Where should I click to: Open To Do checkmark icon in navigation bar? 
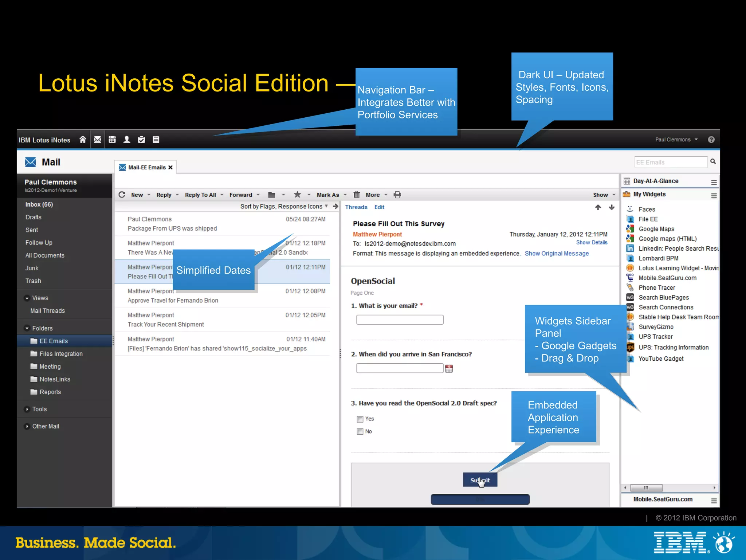pyautogui.click(x=141, y=140)
